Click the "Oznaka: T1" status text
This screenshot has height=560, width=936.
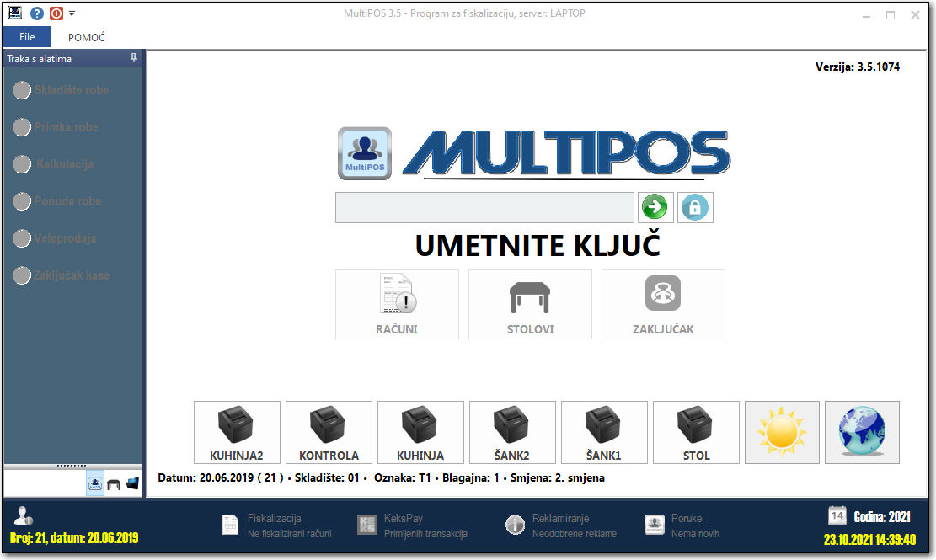[403, 477]
